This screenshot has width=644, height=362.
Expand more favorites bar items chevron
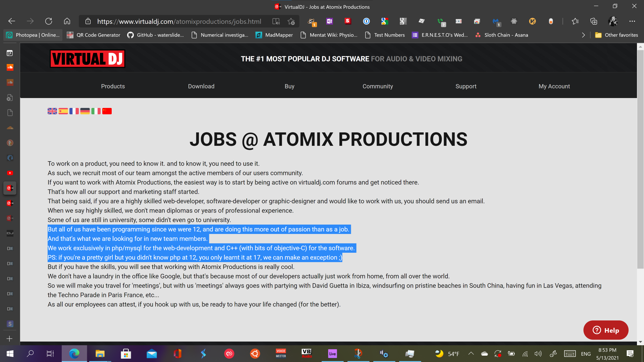pos(583,35)
